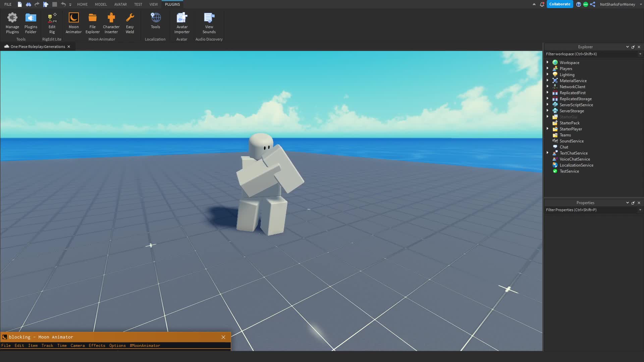This screenshot has width=644, height=362.
Task: Collapse the Explorer panel with its chevron
Action: coord(627,47)
